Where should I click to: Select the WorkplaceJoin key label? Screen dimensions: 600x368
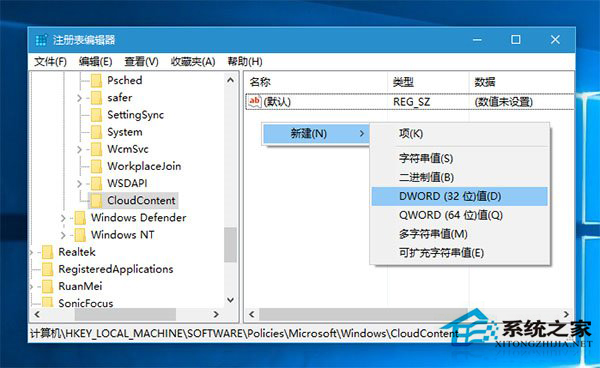pyautogui.click(x=144, y=166)
